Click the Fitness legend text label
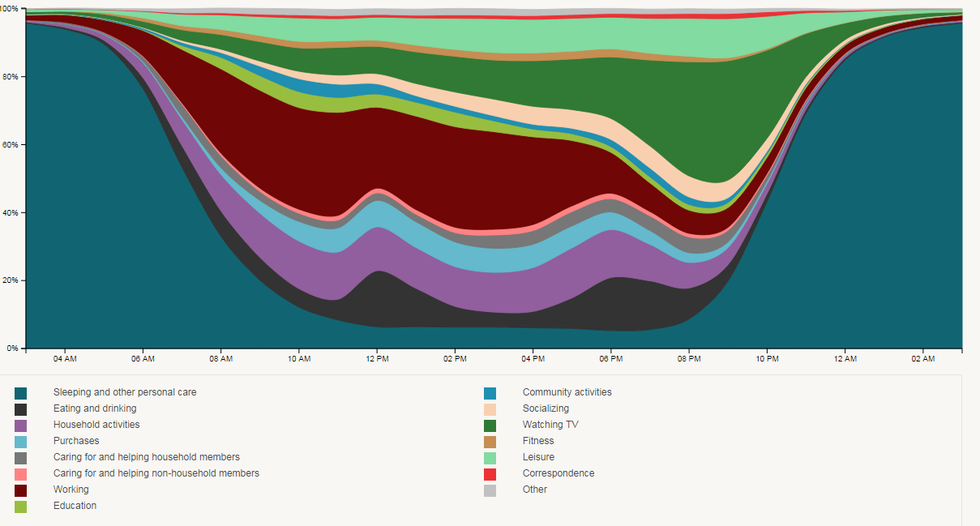 (538, 441)
